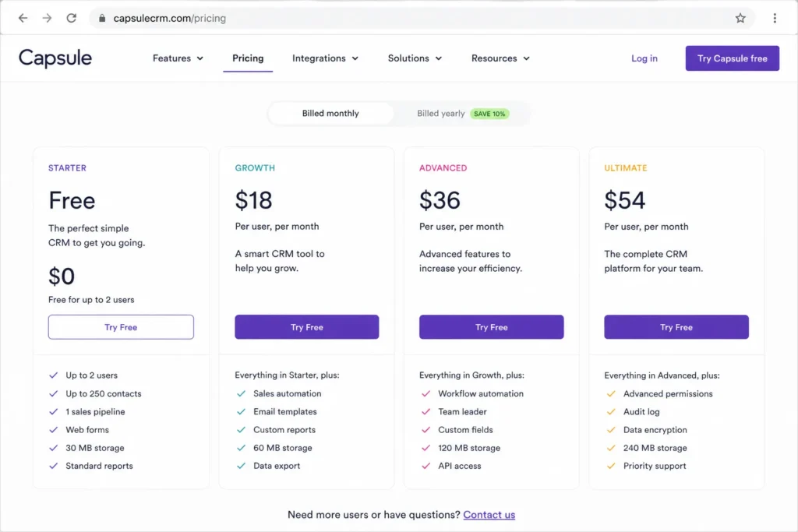This screenshot has height=532, width=798.
Task: Click the $18 price text
Action: point(253,200)
